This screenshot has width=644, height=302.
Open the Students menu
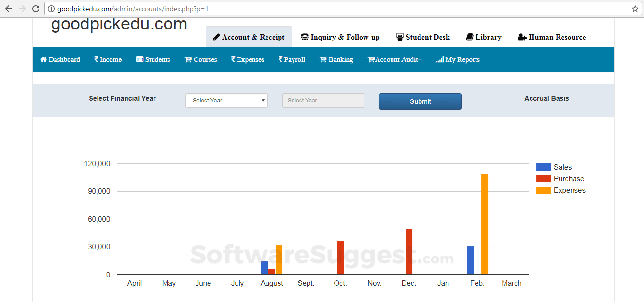point(153,59)
